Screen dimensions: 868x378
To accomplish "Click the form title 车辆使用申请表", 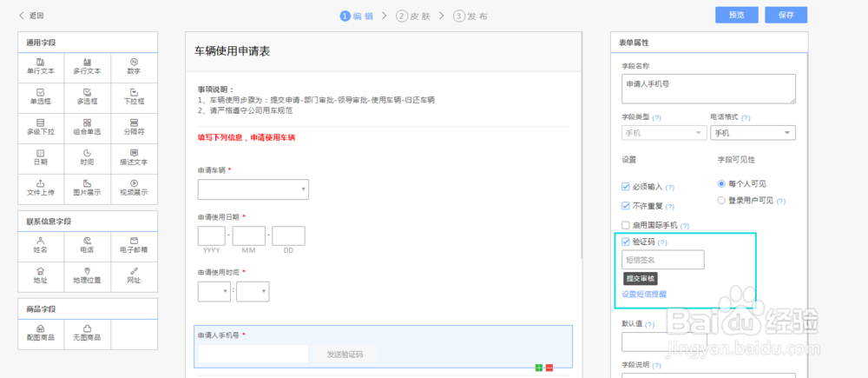I will coord(232,51).
